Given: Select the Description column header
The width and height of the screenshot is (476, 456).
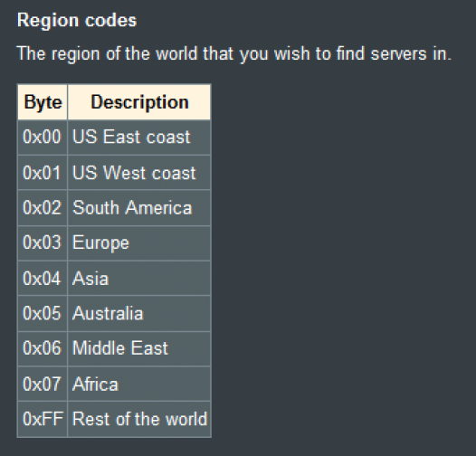Looking at the screenshot, I should (x=139, y=102).
